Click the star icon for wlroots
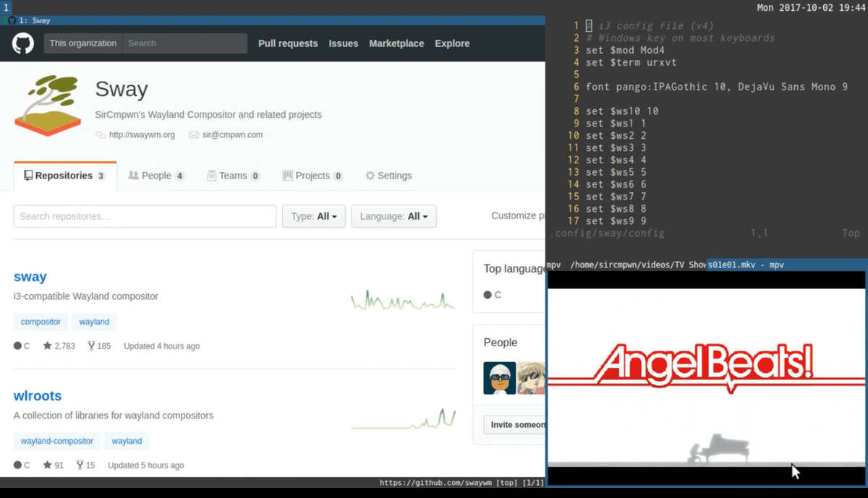 click(48, 465)
